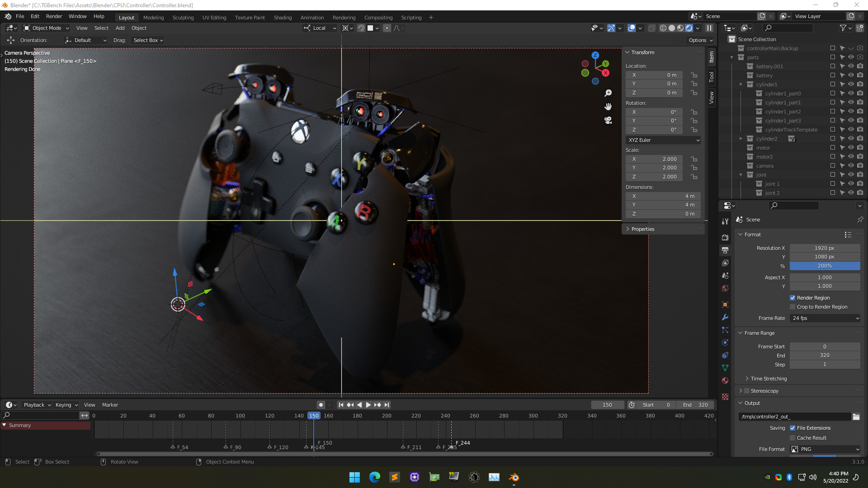Jump to the timeline start frame
Image resolution: width=868 pixels, height=488 pixels.
[x=341, y=405]
